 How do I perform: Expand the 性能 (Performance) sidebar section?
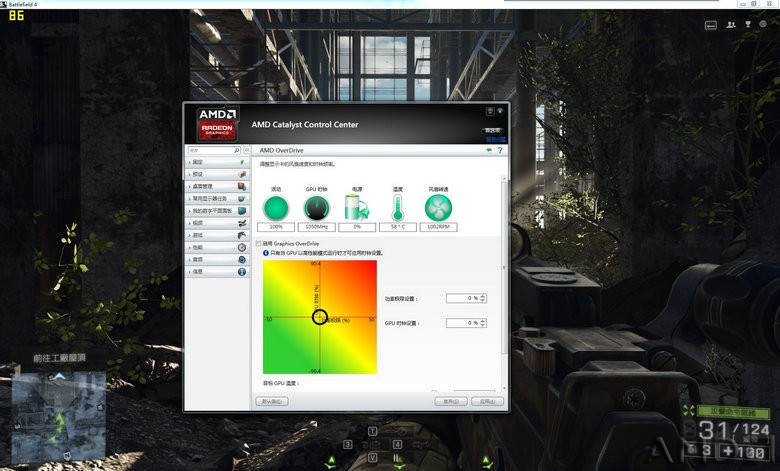tap(217, 247)
